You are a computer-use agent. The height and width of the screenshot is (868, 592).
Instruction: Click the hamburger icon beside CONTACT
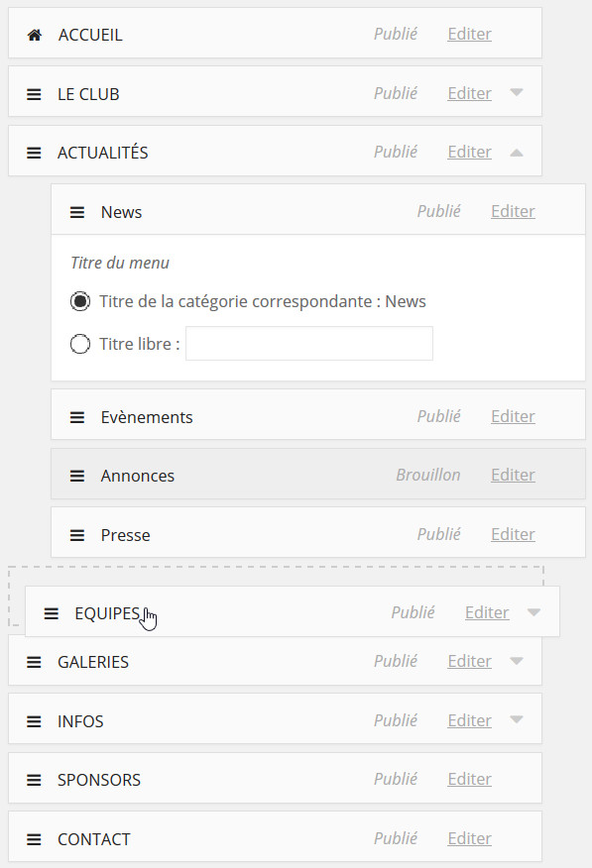(34, 840)
